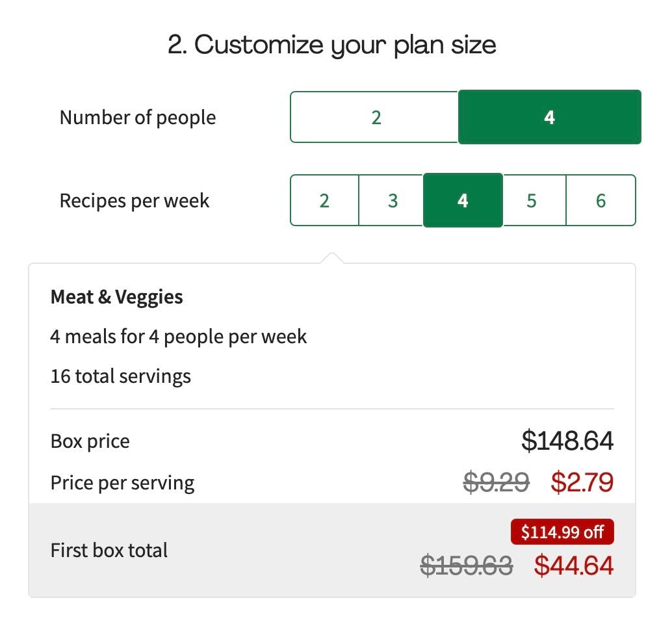
Task: Click the Price per serving label
Action: click(122, 482)
